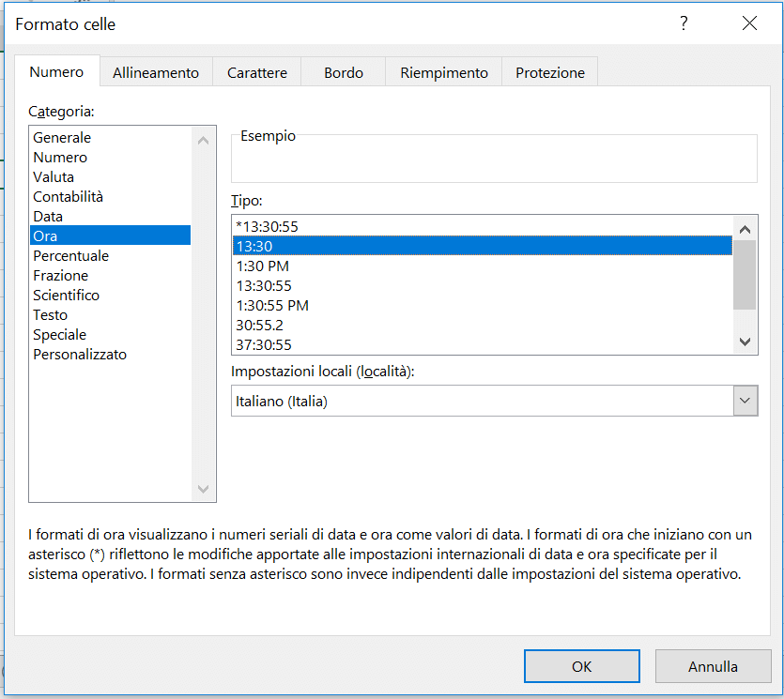Click the Italiano (Italia) locale combo box
The image size is (784, 699).
pyautogui.click(x=494, y=401)
